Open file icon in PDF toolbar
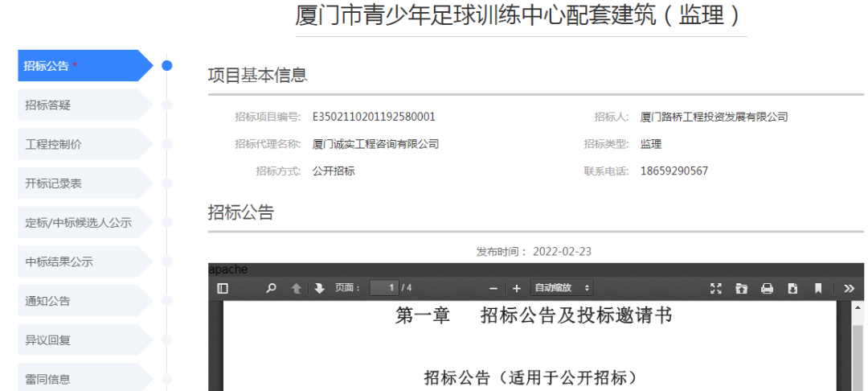Image resolution: width=868 pixels, height=391 pixels. (741, 288)
